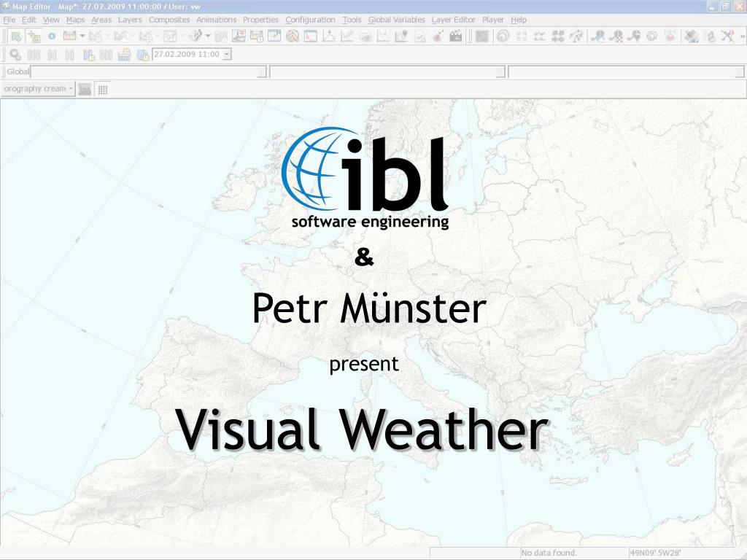Open the Animations menu

pyautogui.click(x=216, y=20)
